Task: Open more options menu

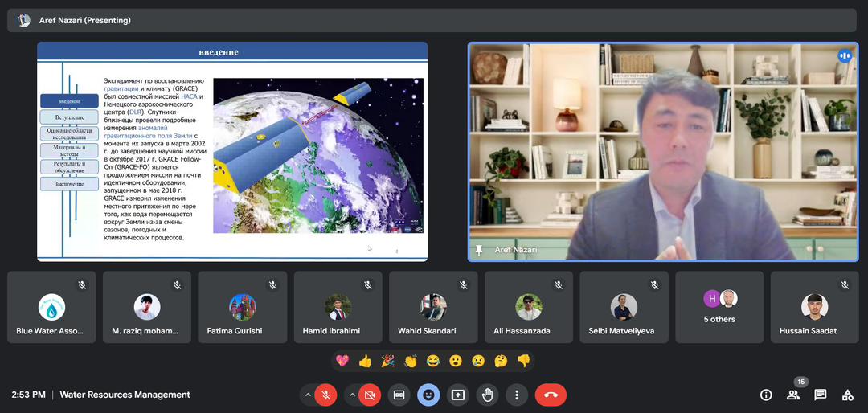Action: [517, 395]
